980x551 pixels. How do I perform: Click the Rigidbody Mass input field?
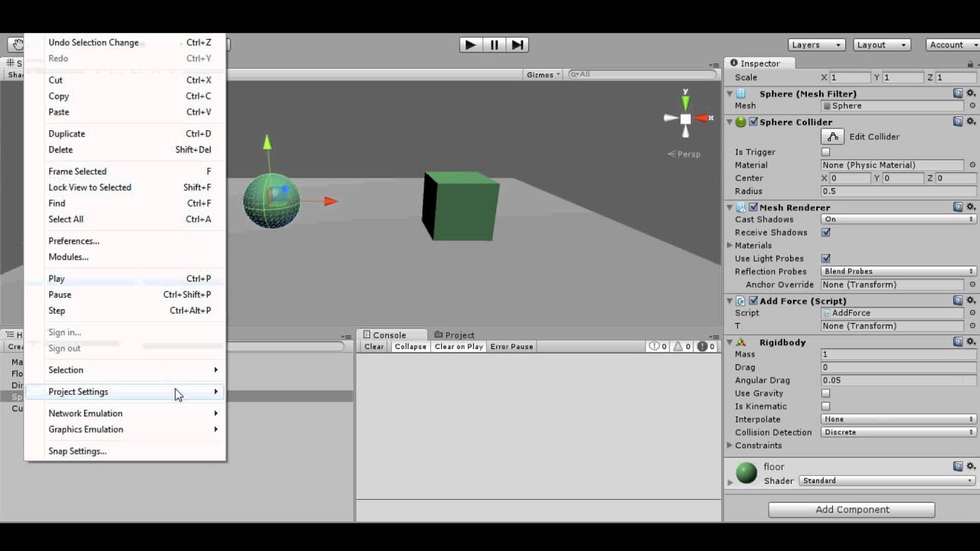(899, 354)
